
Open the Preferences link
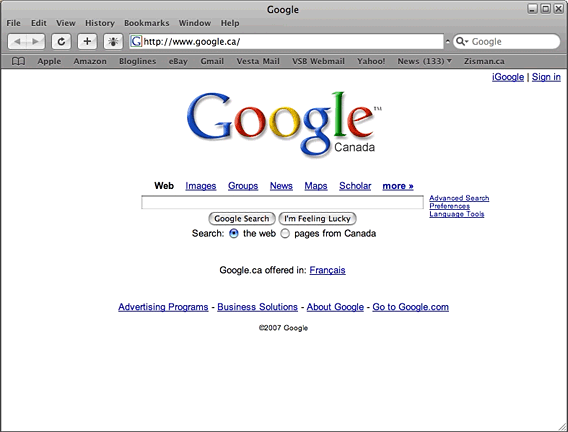coord(450,206)
